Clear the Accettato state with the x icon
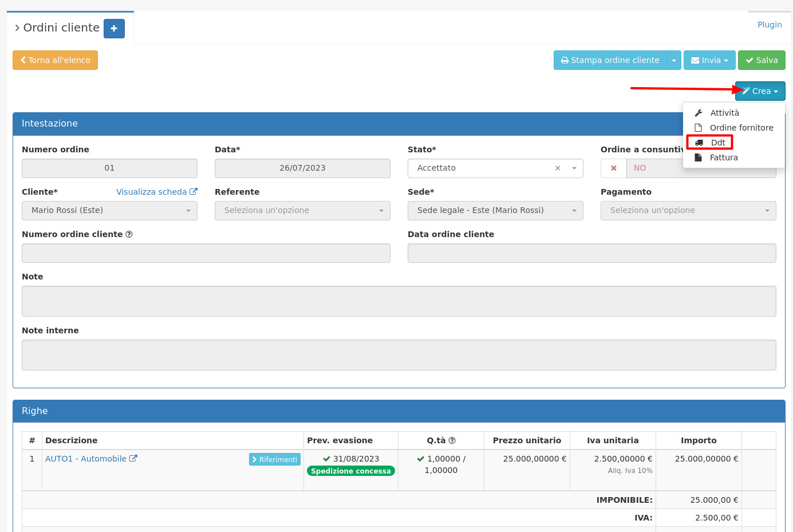This screenshot has height=532, width=793. [x=558, y=168]
